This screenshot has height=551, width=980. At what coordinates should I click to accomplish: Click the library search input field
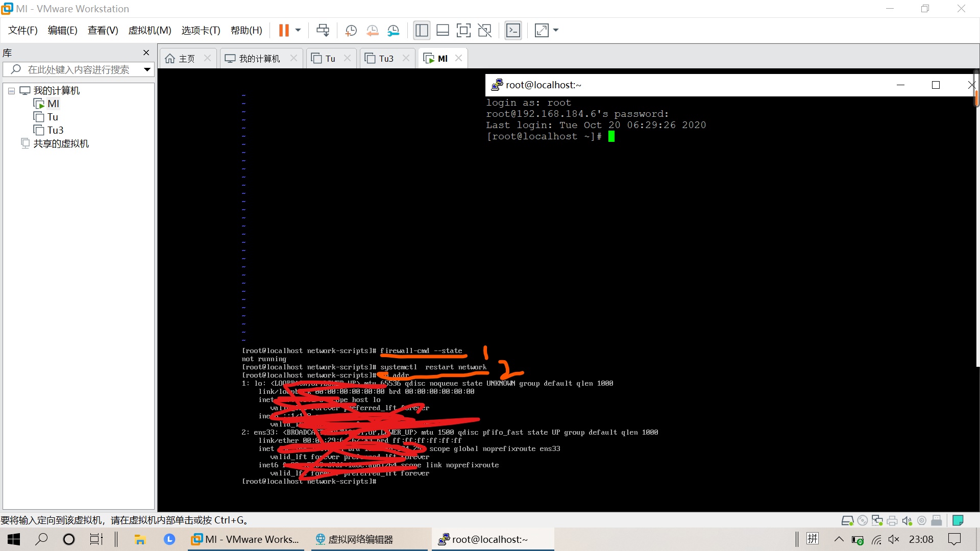78,69
